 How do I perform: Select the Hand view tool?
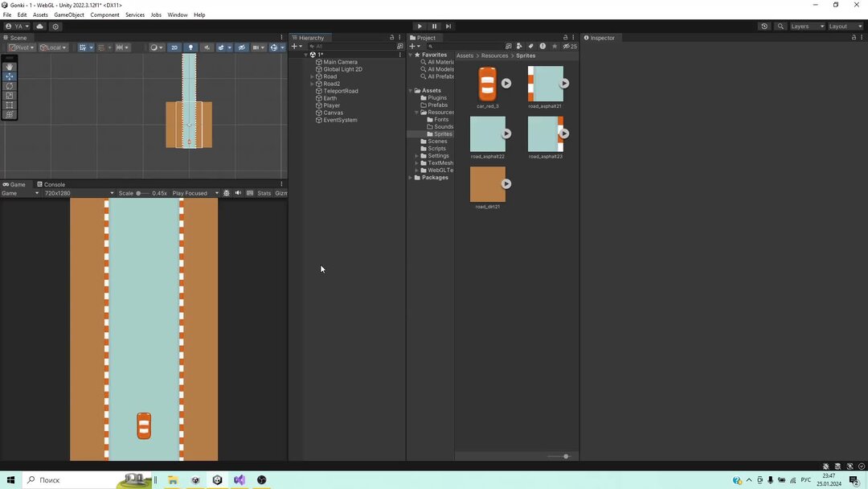[10, 67]
